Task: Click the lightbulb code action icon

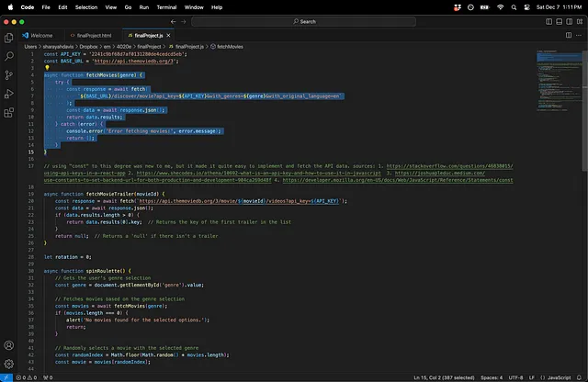Action: 47,67
